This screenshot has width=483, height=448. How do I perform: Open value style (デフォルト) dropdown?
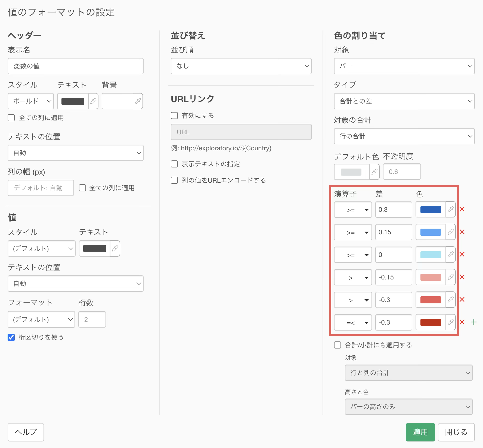point(42,248)
